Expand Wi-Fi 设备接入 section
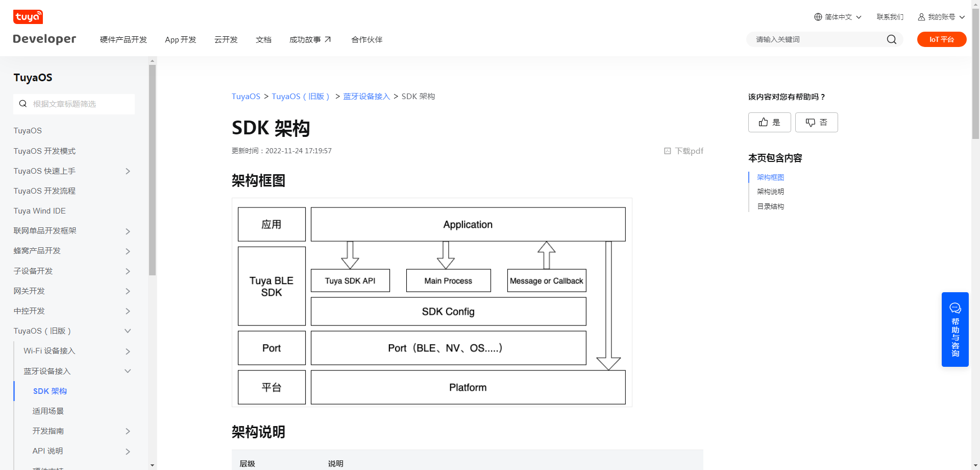Viewport: 980px width, 470px height. pyautogui.click(x=128, y=351)
